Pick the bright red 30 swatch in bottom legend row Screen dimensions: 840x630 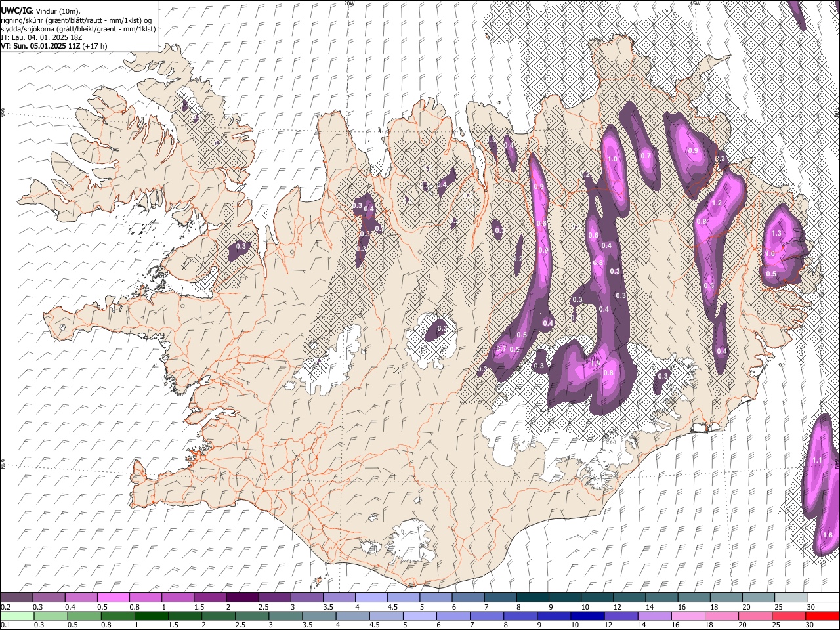point(822,616)
